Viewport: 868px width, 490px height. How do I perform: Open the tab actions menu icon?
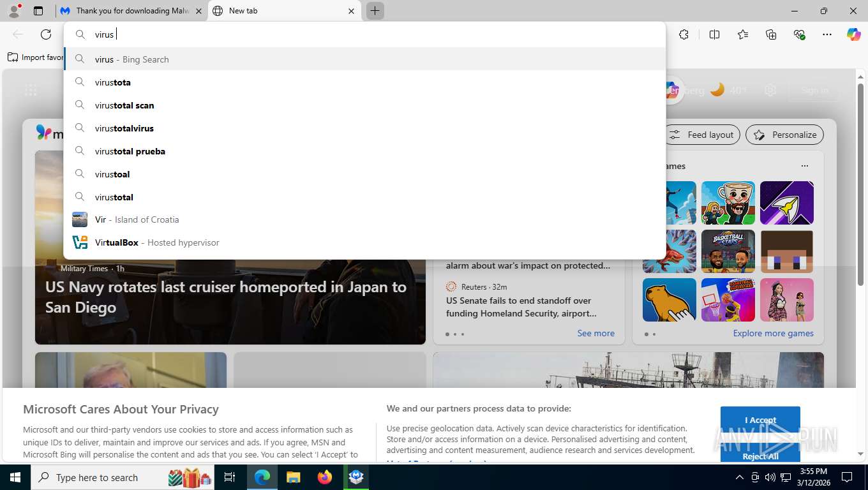tap(38, 11)
